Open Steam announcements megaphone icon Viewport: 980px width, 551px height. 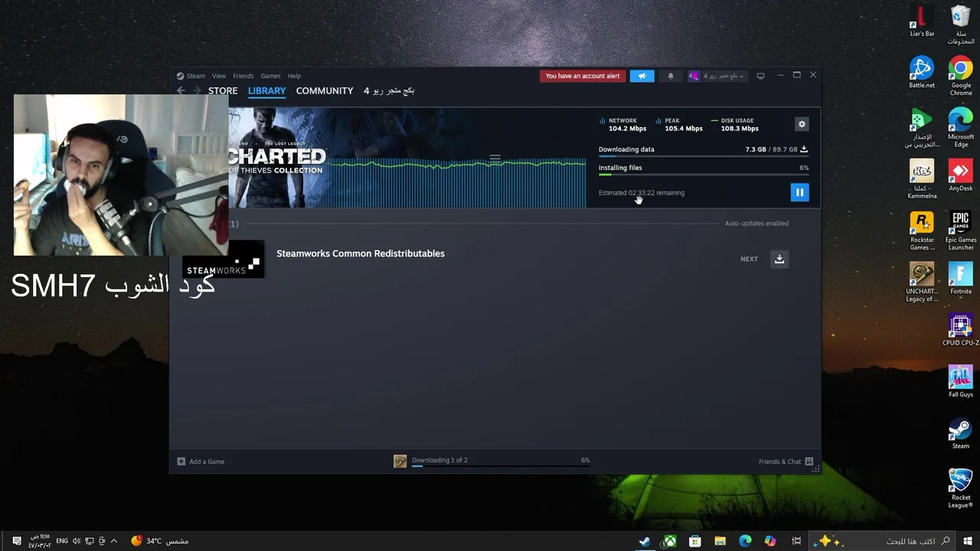pos(642,76)
